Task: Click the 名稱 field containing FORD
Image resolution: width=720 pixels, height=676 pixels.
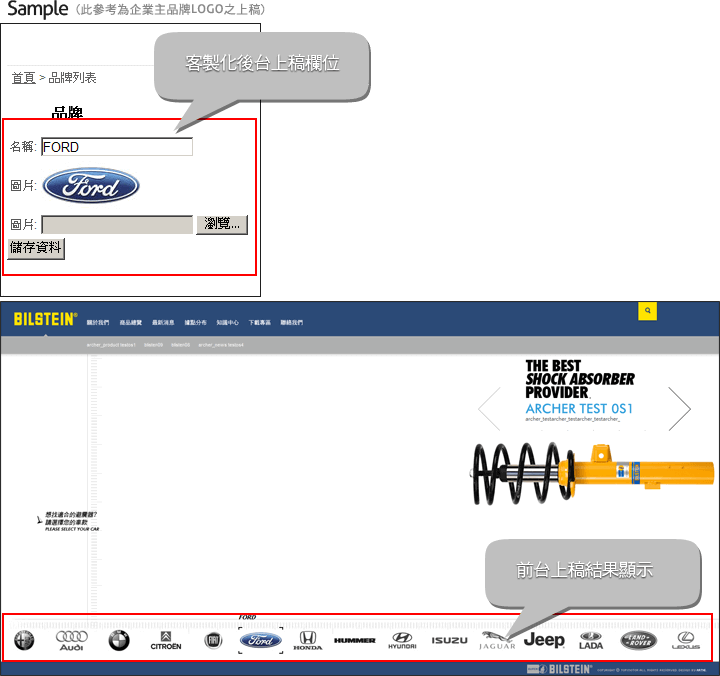Action: coord(117,147)
